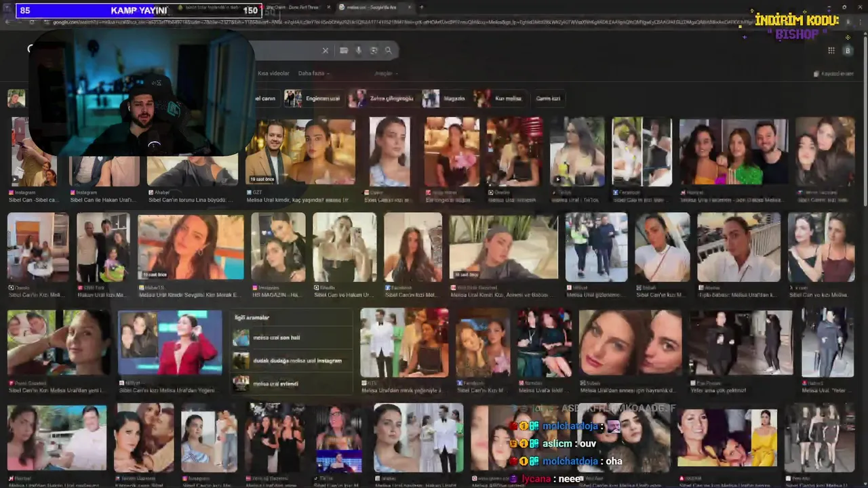Image resolution: width=868 pixels, height=488 pixels.
Task: Click chat message from 'lycana'
Action: coord(547,479)
